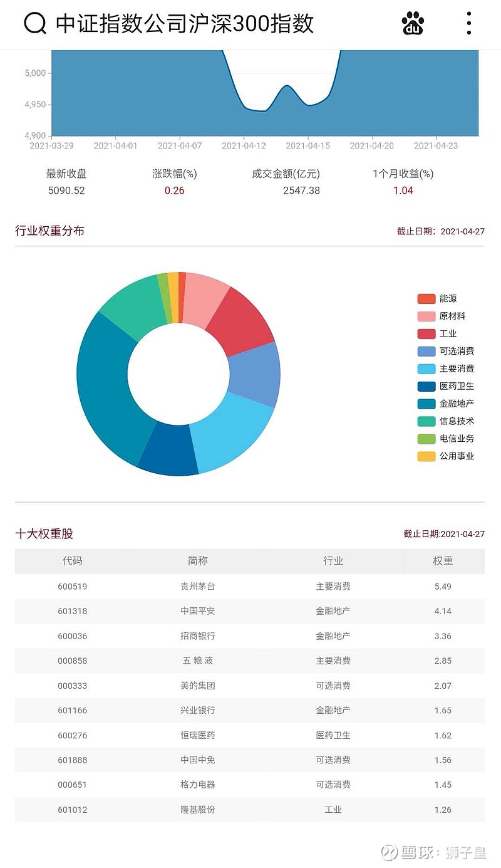Toggle the 医药卫生 legend swatch

[426, 386]
